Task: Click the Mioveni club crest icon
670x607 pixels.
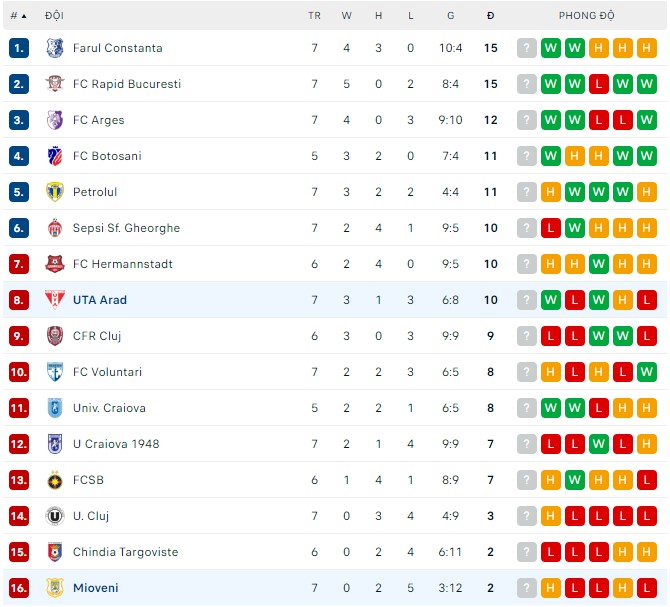Action: [x=54, y=588]
